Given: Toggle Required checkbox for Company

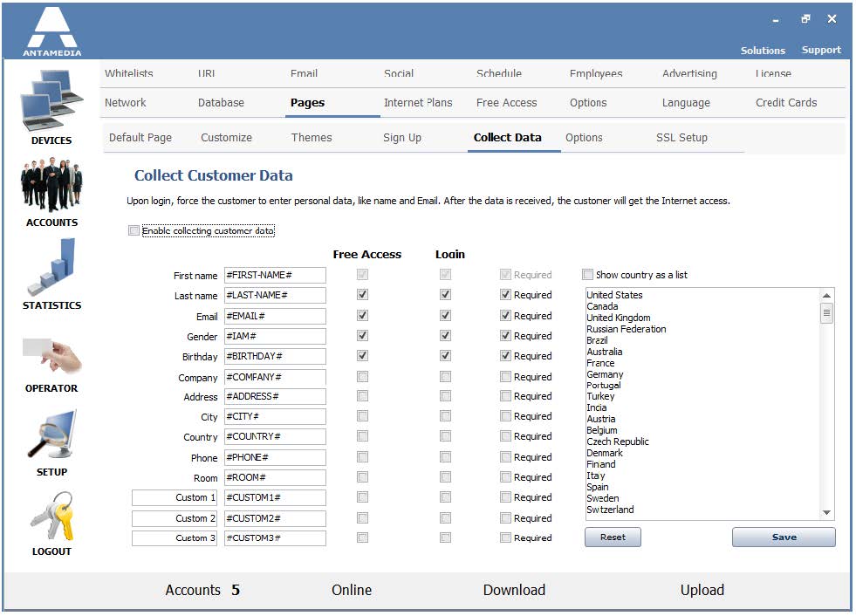Looking at the screenshot, I should 505,377.
